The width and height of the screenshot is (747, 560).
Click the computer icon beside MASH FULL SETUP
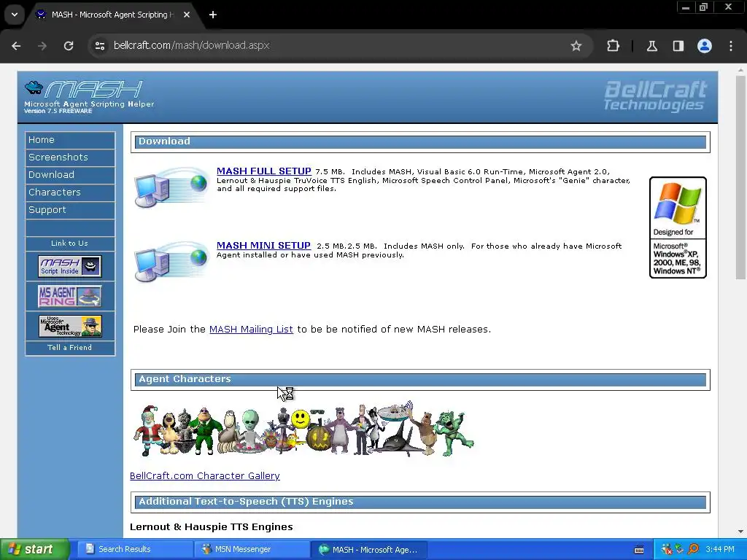(x=171, y=187)
